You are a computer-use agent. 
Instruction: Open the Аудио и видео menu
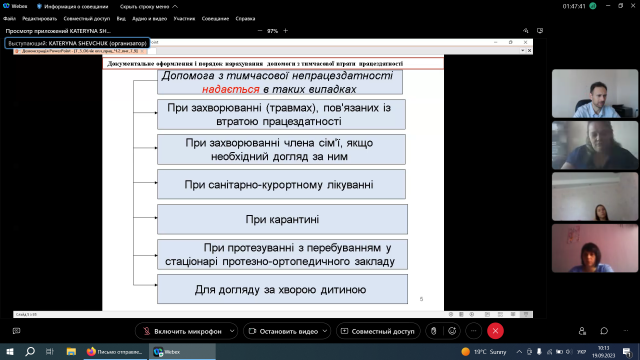(149, 19)
